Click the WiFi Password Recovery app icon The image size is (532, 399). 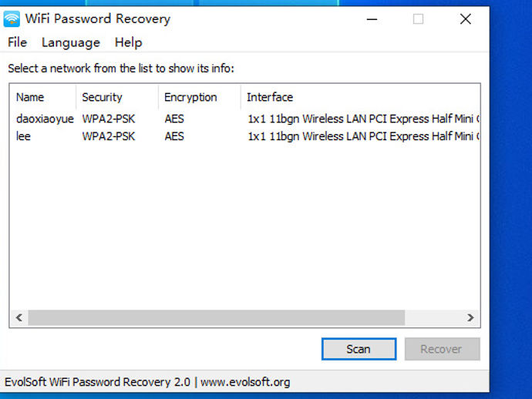pos(12,18)
